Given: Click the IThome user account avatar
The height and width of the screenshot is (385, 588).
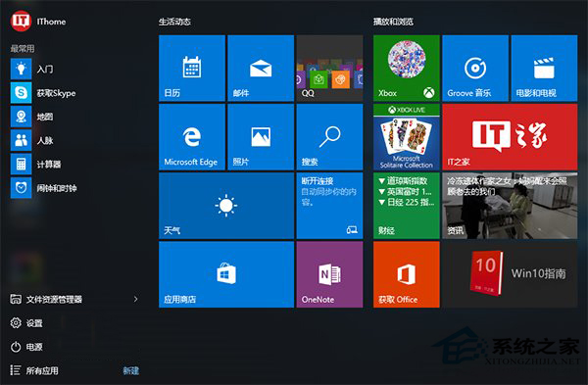Looking at the screenshot, I should click(21, 21).
